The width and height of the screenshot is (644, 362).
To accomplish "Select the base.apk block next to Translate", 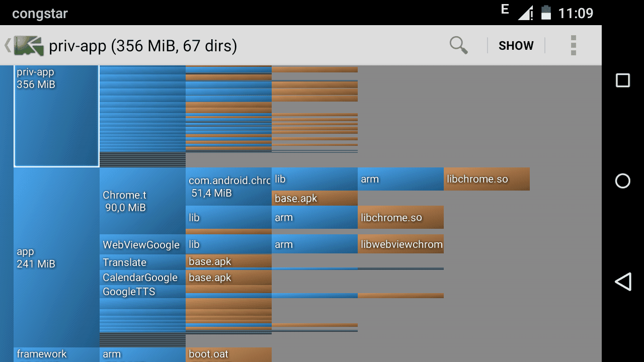I will pyautogui.click(x=228, y=261).
